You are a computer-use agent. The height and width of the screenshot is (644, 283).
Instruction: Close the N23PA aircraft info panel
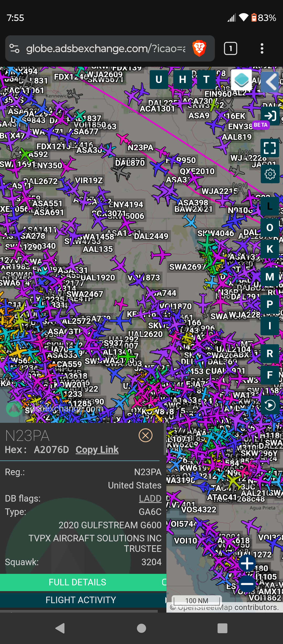(x=145, y=435)
